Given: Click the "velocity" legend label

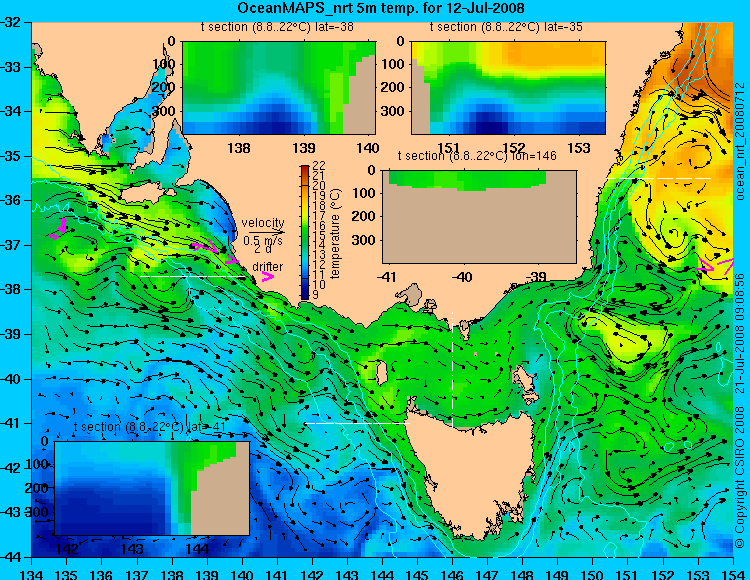Looking at the screenshot, I should click(263, 223).
